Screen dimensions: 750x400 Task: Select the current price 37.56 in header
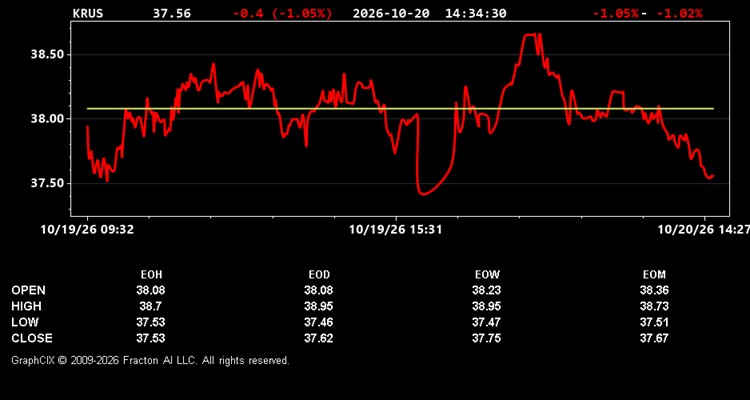coord(172,13)
